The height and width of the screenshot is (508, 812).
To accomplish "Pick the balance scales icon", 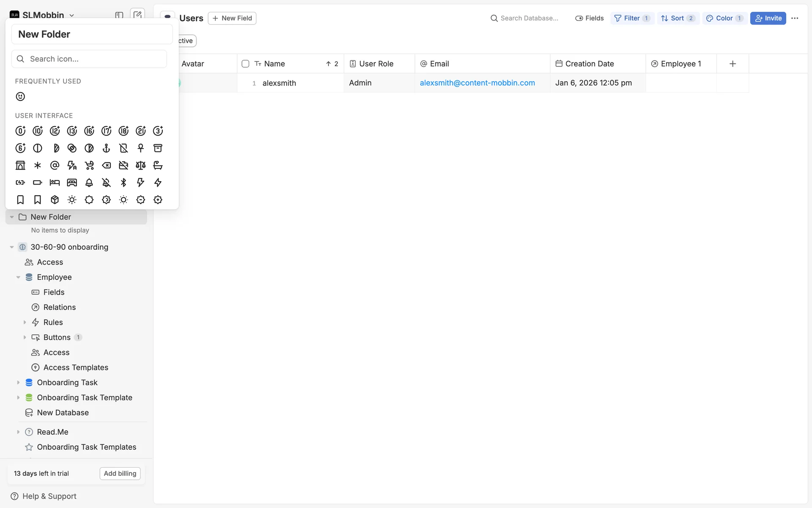I will [140, 165].
